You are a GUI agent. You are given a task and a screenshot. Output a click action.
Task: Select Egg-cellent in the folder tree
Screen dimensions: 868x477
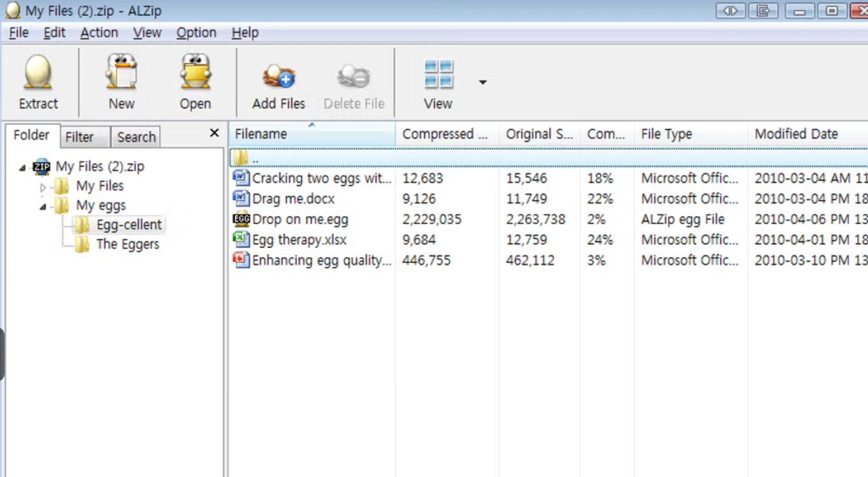pyautogui.click(x=129, y=225)
